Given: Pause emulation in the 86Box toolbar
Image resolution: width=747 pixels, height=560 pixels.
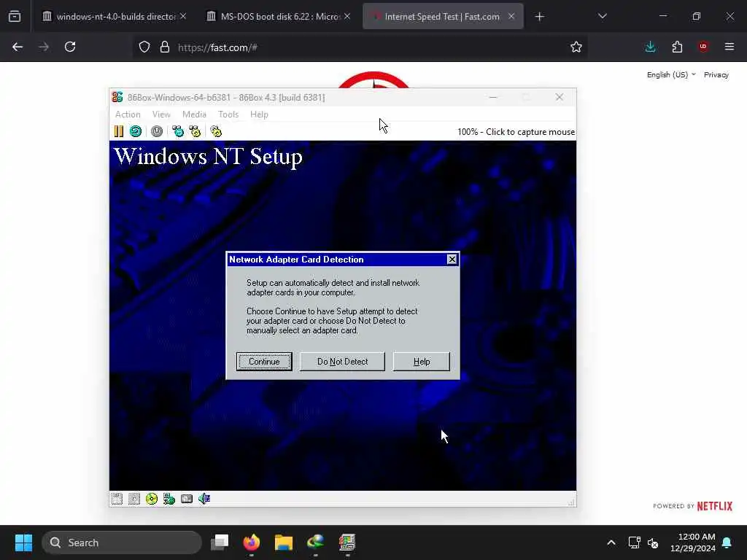Looking at the screenshot, I should 119,131.
